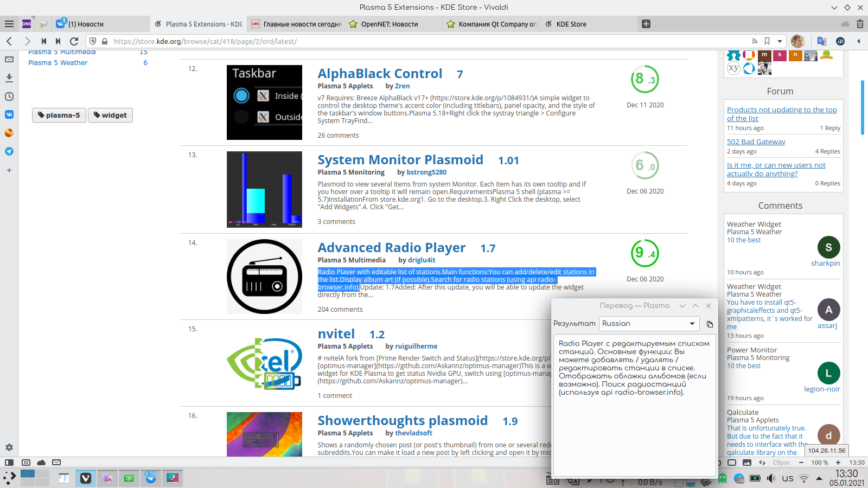Click the RSS feed icon in address bar
This screenshot has width=868, height=488.
(754, 41)
